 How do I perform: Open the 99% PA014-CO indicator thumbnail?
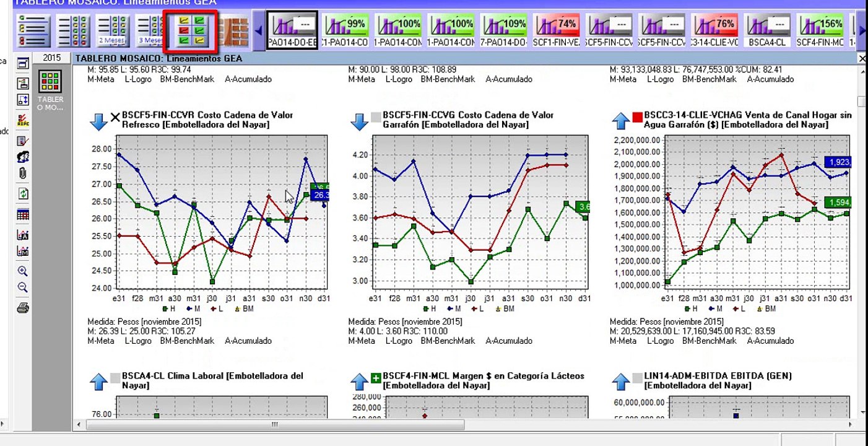point(345,30)
